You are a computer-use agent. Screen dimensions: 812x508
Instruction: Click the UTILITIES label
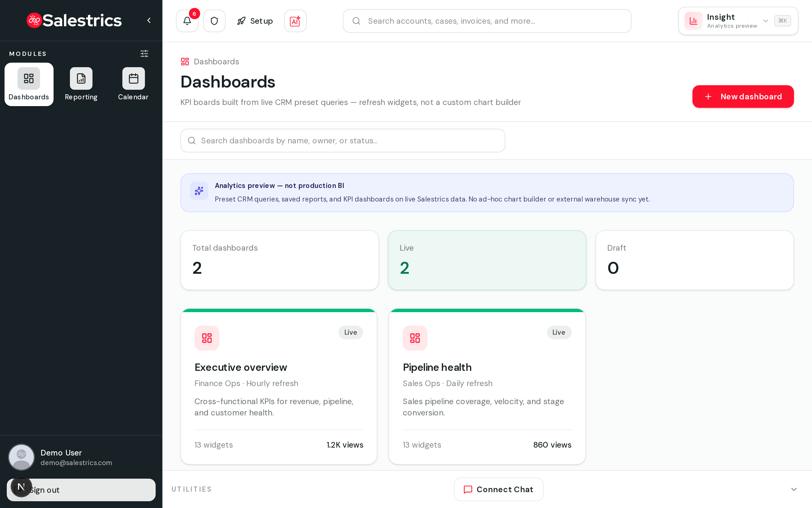[192, 489]
